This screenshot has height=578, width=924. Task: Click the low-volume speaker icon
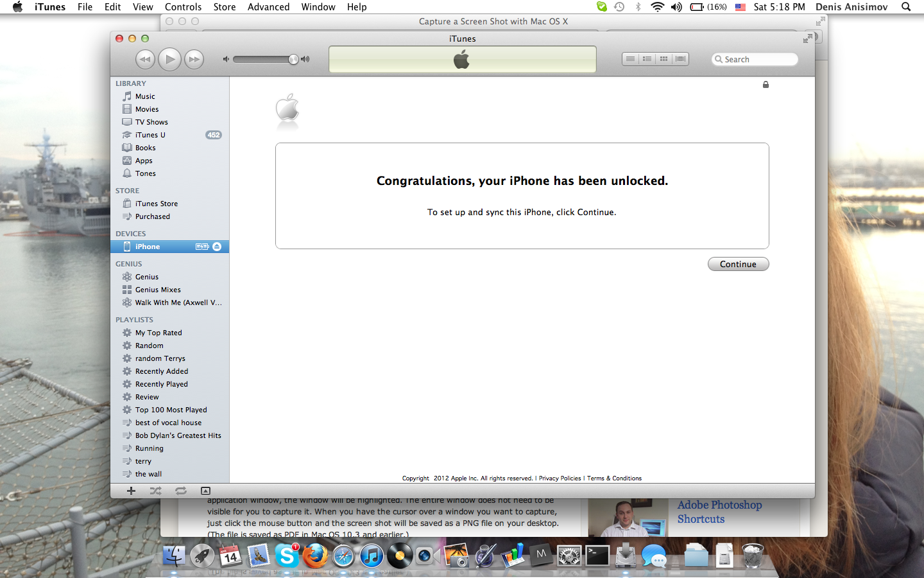click(226, 59)
